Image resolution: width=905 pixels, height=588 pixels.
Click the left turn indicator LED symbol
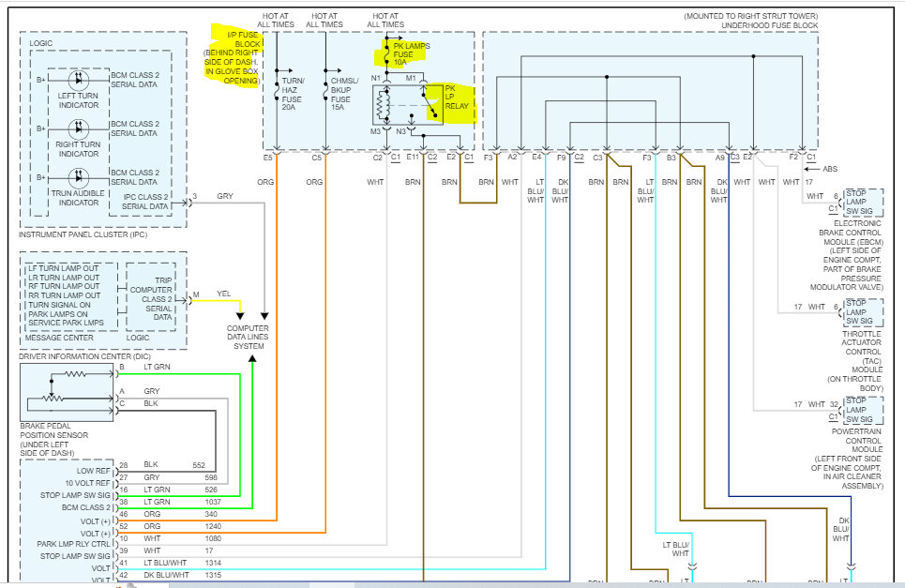tap(79, 80)
